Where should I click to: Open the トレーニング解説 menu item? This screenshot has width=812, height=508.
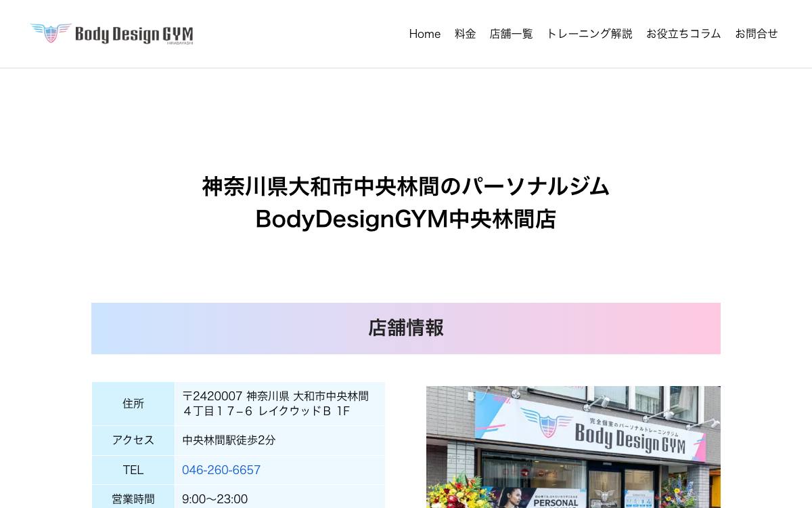point(589,34)
